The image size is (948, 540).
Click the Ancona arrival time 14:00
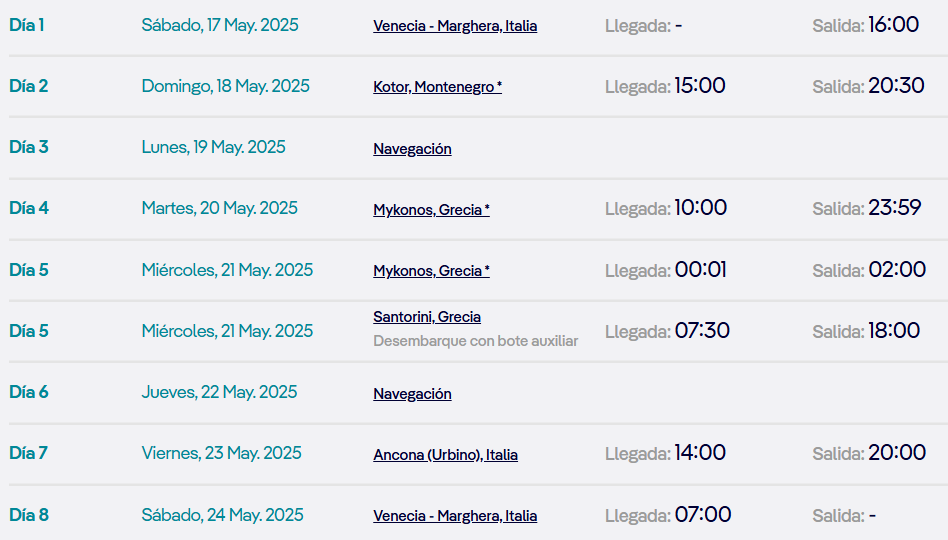(x=700, y=453)
